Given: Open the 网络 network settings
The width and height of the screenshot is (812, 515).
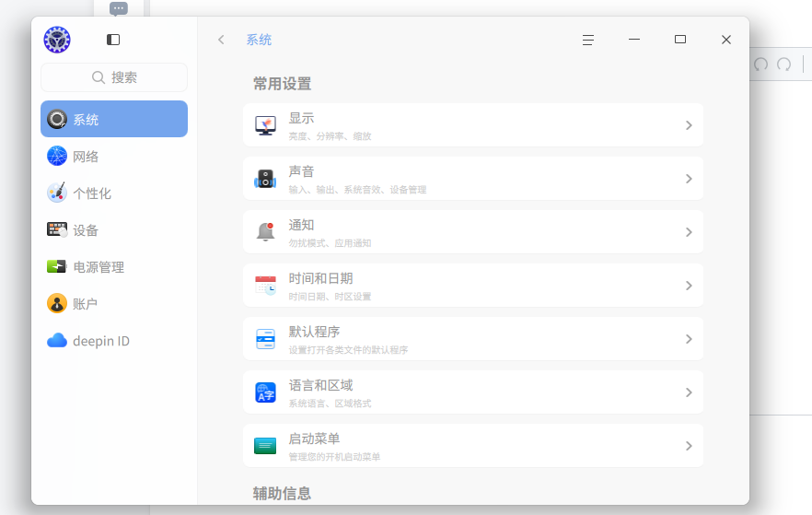Looking at the screenshot, I should 114,156.
